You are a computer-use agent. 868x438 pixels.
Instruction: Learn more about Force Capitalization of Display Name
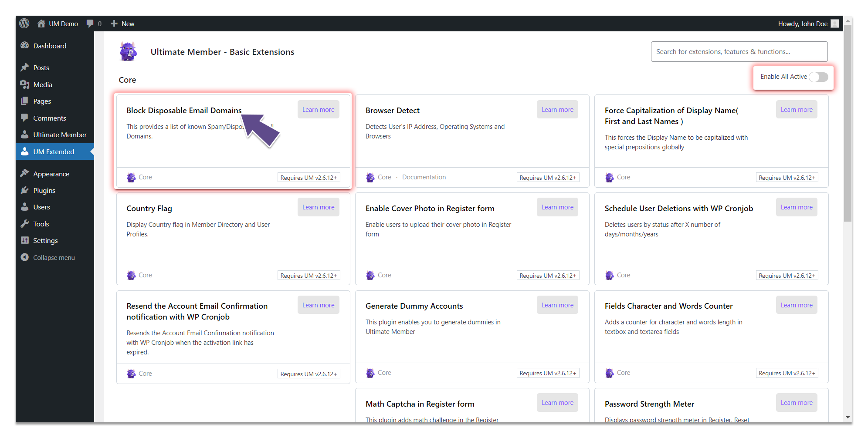797,110
